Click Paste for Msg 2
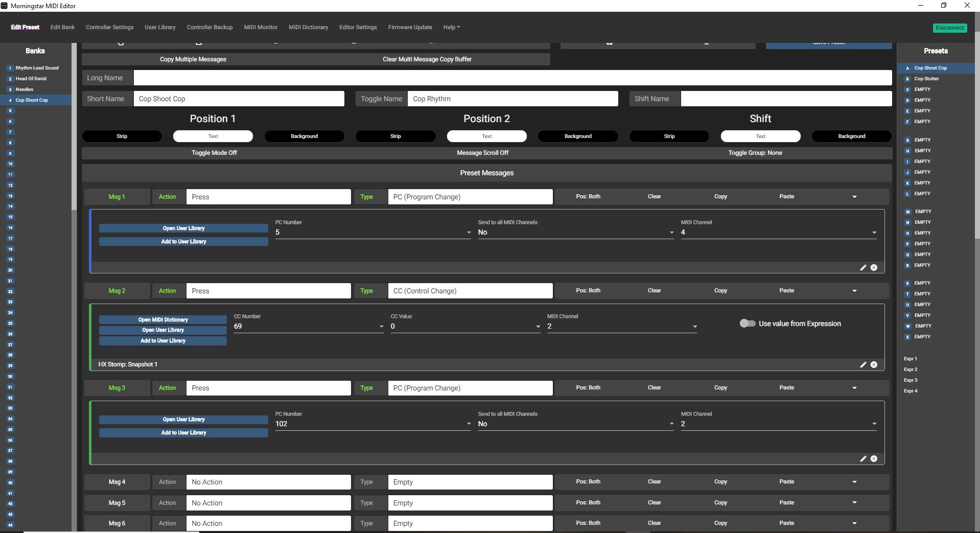Image resolution: width=980 pixels, height=533 pixels. click(786, 290)
